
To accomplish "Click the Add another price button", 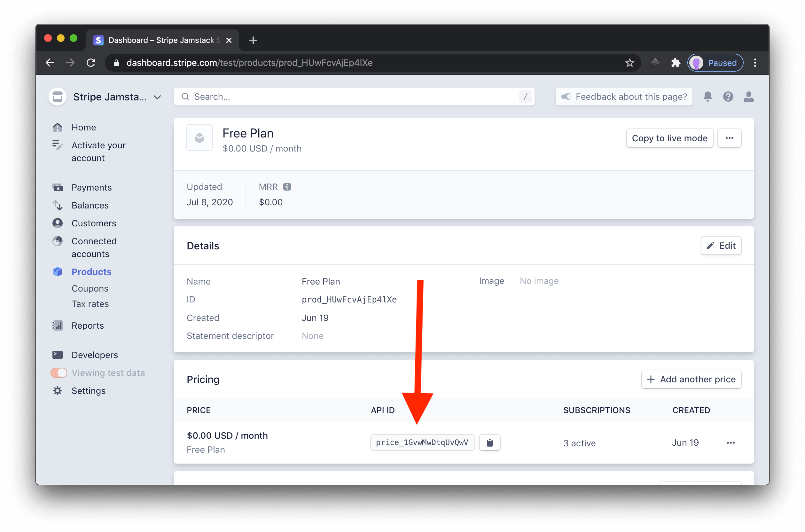I will pos(692,379).
